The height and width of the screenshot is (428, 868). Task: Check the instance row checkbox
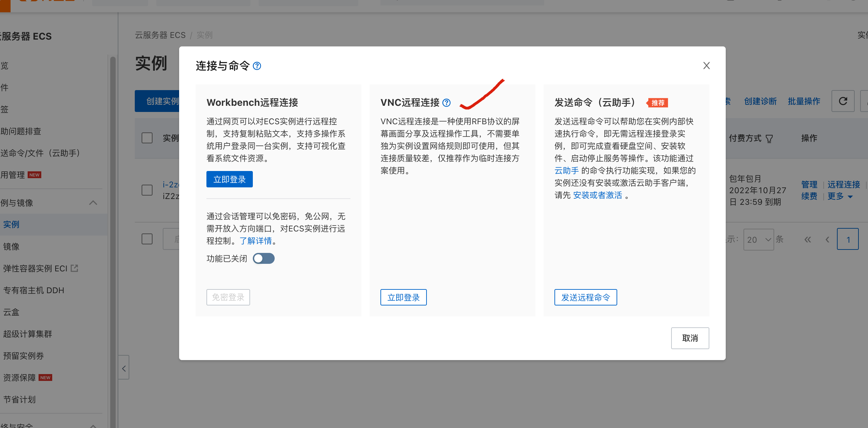click(x=147, y=190)
